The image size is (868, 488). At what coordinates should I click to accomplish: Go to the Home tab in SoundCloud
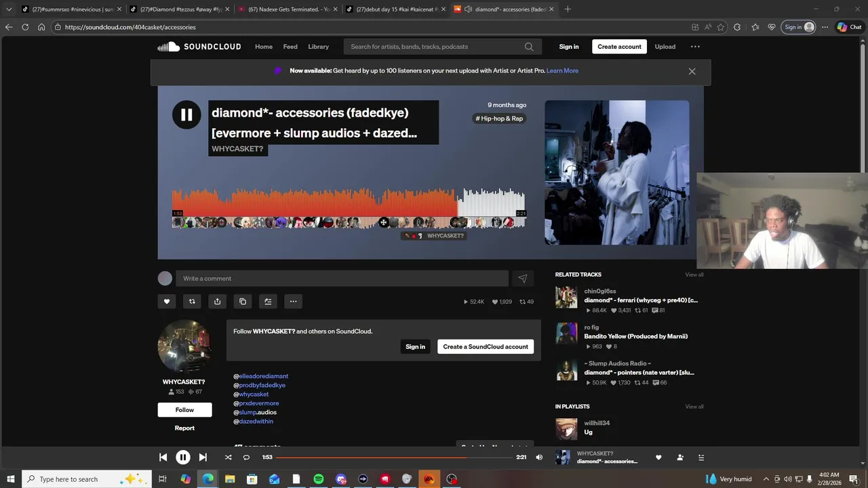(x=264, y=47)
